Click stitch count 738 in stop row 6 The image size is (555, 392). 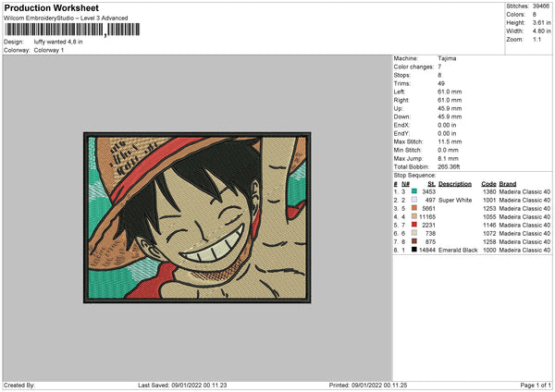click(x=430, y=233)
